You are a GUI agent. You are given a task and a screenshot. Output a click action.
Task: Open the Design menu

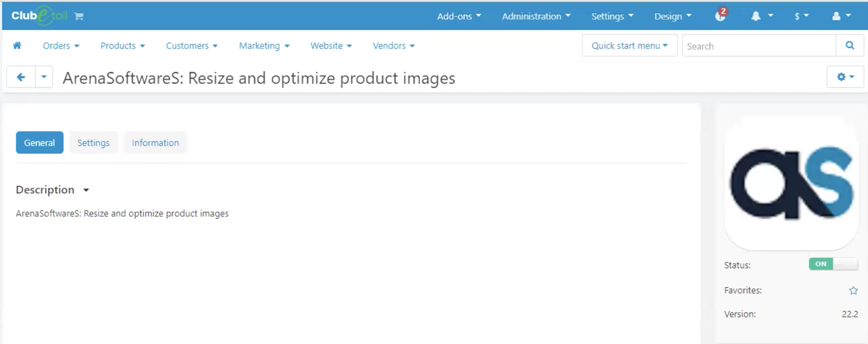[x=672, y=16]
